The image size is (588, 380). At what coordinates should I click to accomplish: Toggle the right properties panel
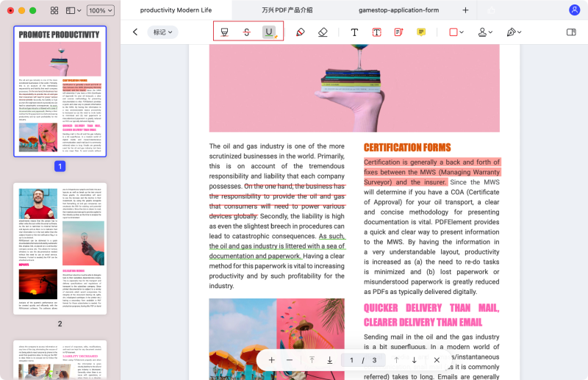pyautogui.click(x=571, y=32)
